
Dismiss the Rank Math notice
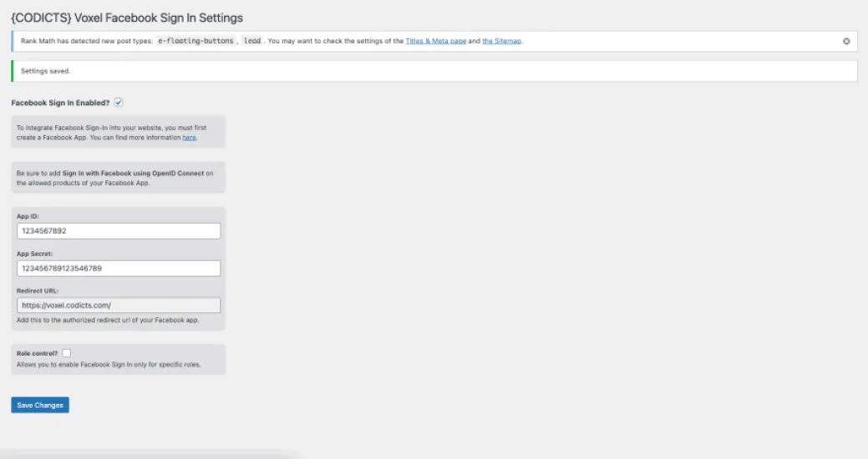[845, 41]
